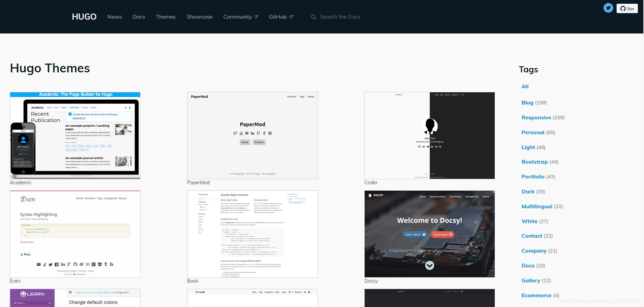Click the Coder theme name link
The height and width of the screenshot is (307, 644).
[x=371, y=183]
